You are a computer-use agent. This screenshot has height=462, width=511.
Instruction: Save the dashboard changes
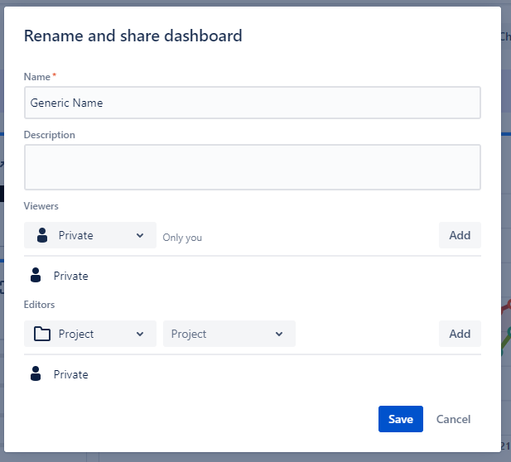(x=401, y=419)
